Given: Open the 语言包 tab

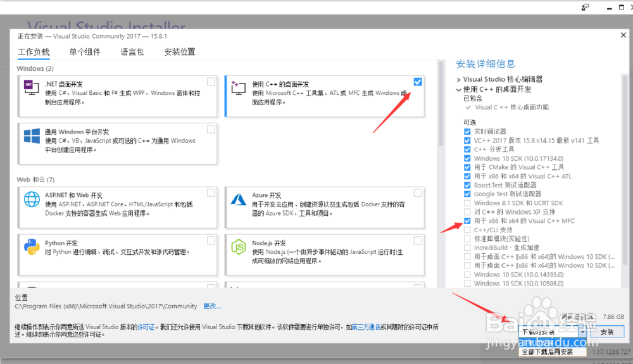Looking at the screenshot, I should point(132,52).
